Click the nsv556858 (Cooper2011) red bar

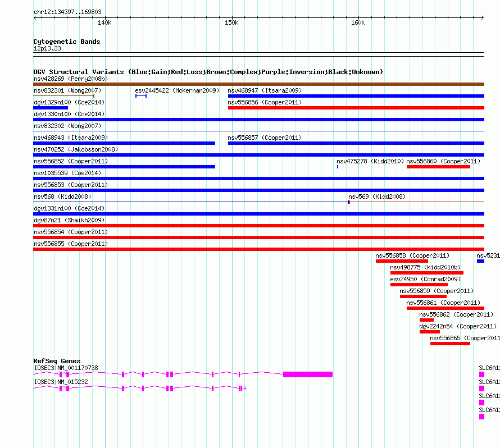click(x=402, y=261)
